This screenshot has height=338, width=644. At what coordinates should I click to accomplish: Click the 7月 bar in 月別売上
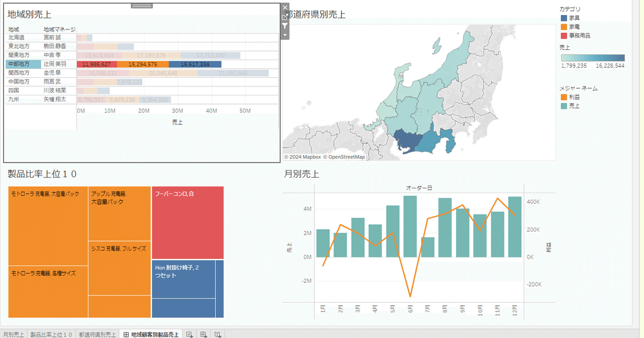428,247
